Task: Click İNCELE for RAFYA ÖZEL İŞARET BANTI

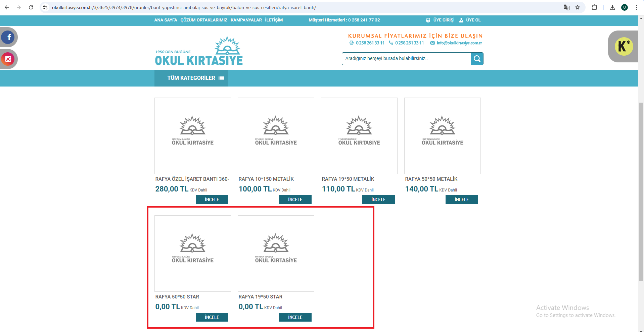Action: [x=212, y=200]
